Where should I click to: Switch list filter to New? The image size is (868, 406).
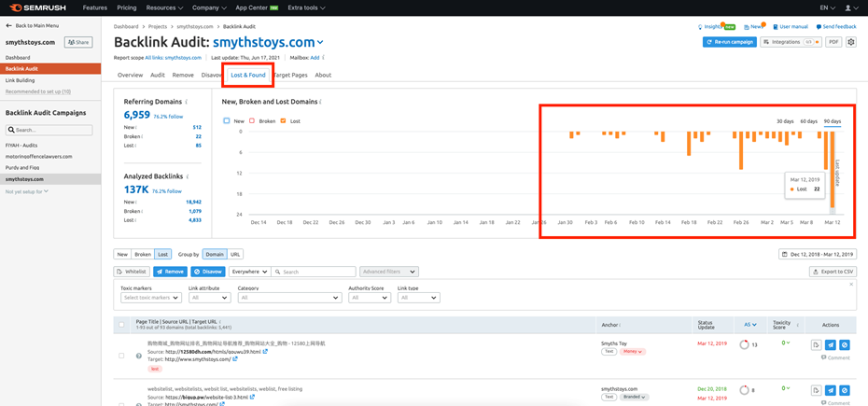tap(122, 254)
